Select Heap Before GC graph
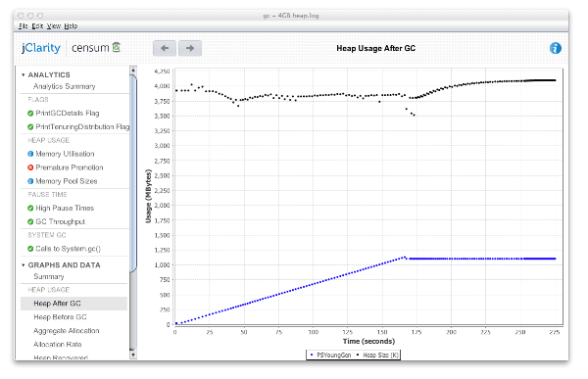Screen dimensions: 588x379 [x=60, y=317]
